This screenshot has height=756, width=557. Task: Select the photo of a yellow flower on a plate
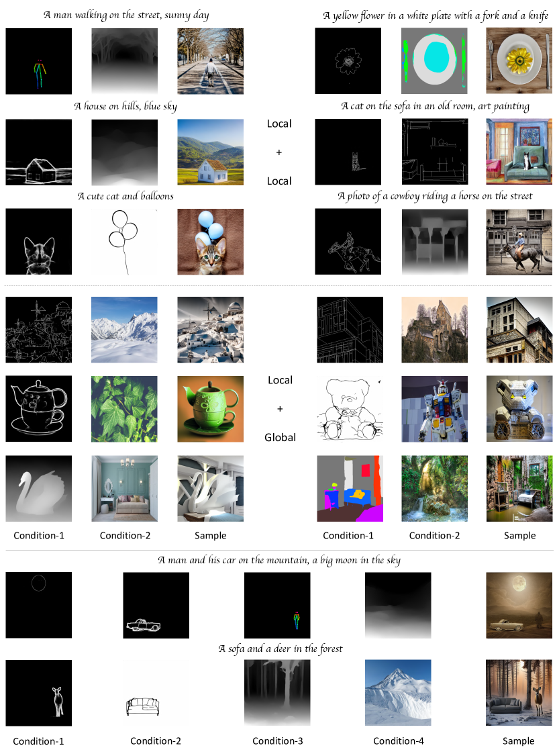coord(519,60)
